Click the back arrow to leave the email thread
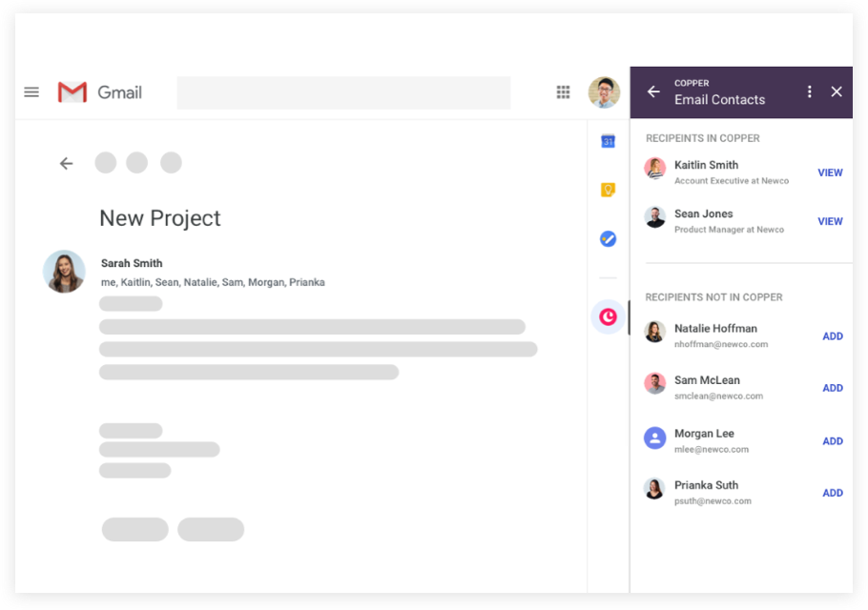 point(66,163)
